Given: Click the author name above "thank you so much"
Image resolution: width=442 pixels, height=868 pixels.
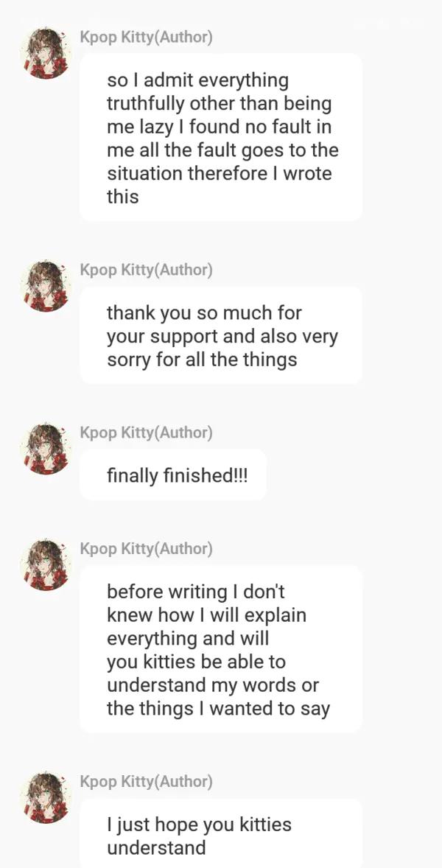Looking at the screenshot, I should point(146,270).
